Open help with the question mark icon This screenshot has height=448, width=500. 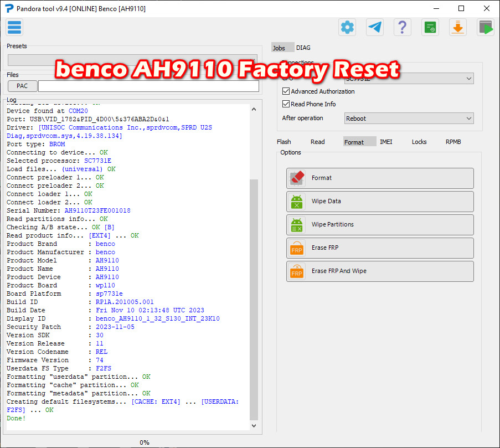pos(403,28)
